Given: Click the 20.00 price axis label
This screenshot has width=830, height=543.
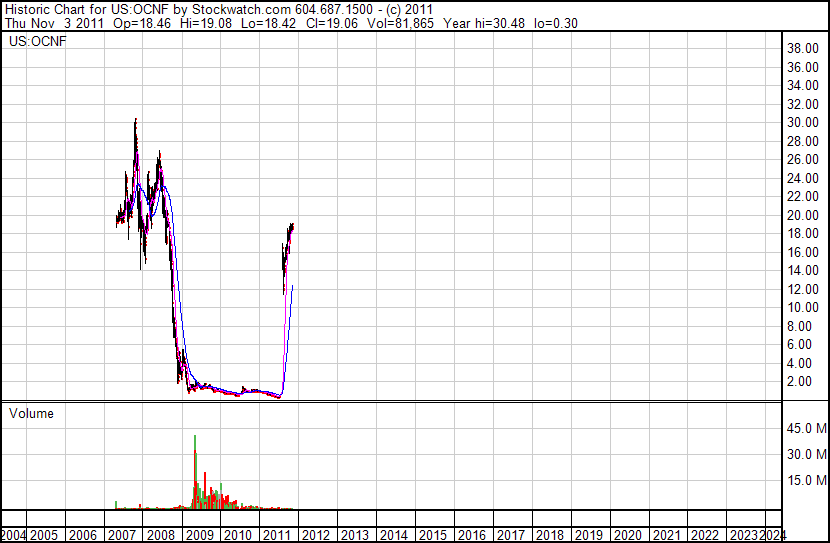Looking at the screenshot, I should pos(803,215).
